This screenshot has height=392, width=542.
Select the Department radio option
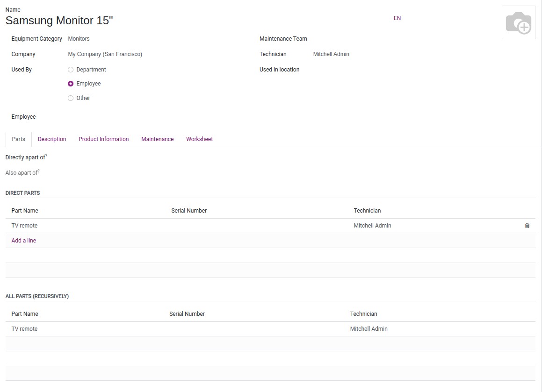point(71,70)
